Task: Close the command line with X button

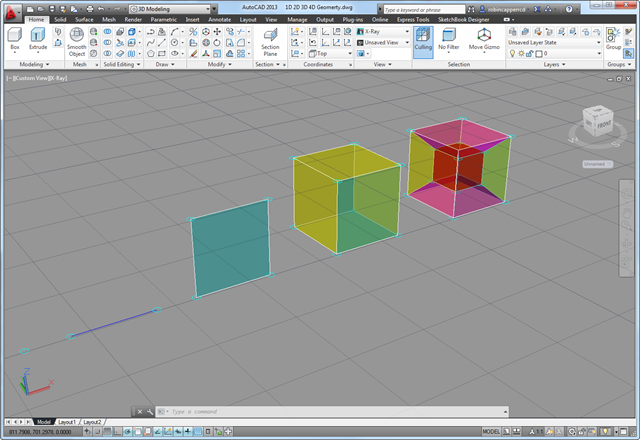Action: click(138, 412)
